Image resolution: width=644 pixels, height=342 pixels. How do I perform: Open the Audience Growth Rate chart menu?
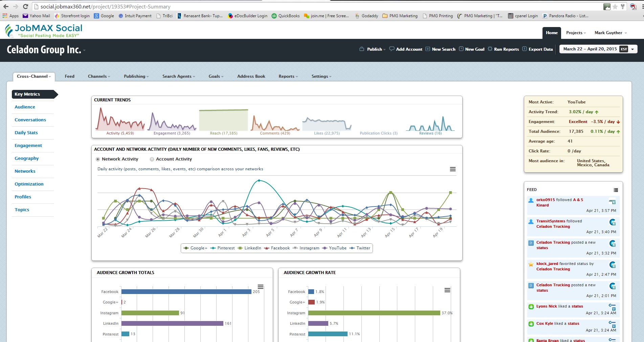447,290
